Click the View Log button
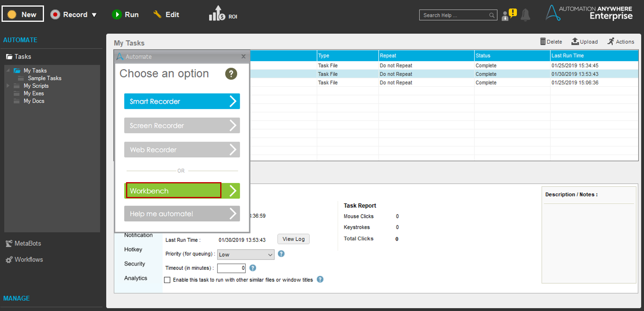The height and width of the screenshot is (311, 644). pyautogui.click(x=293, y=239)
